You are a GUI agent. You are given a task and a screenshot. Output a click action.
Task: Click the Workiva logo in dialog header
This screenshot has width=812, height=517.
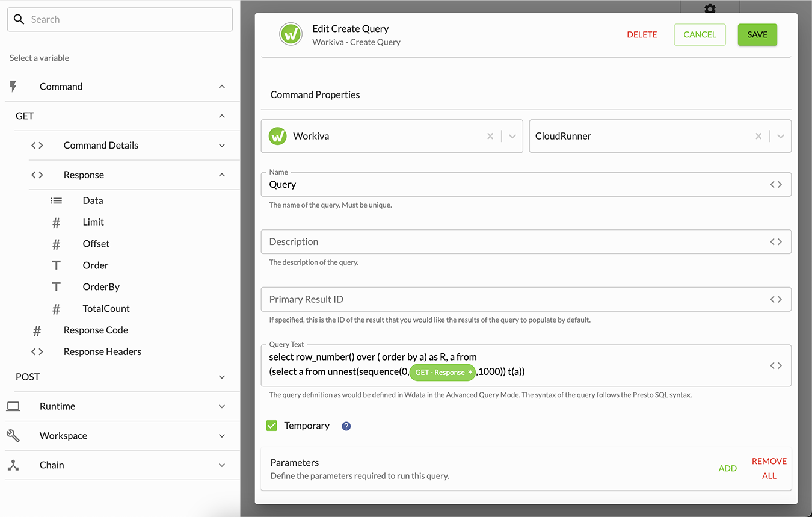291,35
